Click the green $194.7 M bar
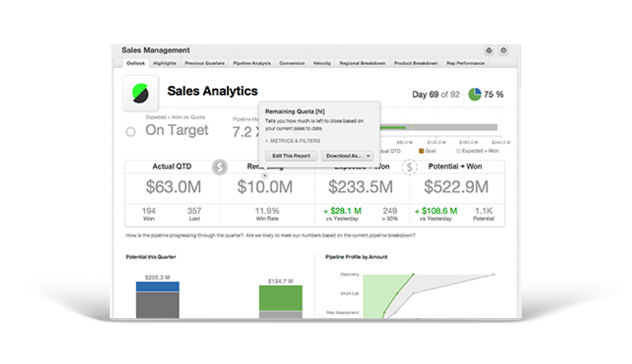This screenshot has width=632, height=364. click(281, 298)
